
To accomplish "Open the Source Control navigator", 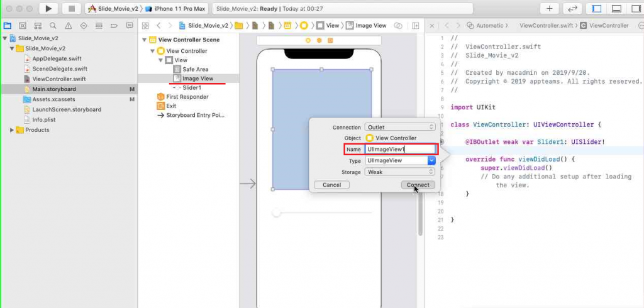I will click(x=23, y=26).
